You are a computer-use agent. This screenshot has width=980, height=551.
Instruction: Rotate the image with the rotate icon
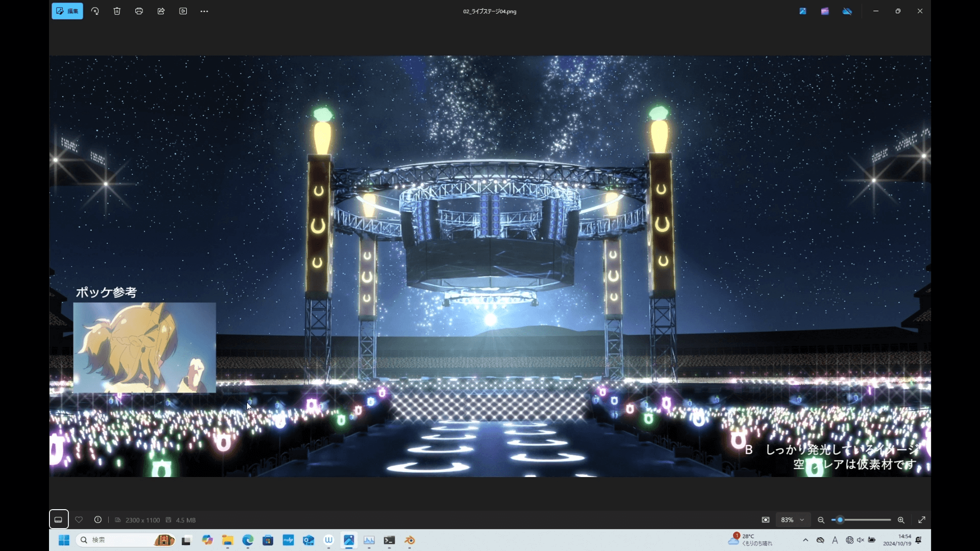point(95,11)
